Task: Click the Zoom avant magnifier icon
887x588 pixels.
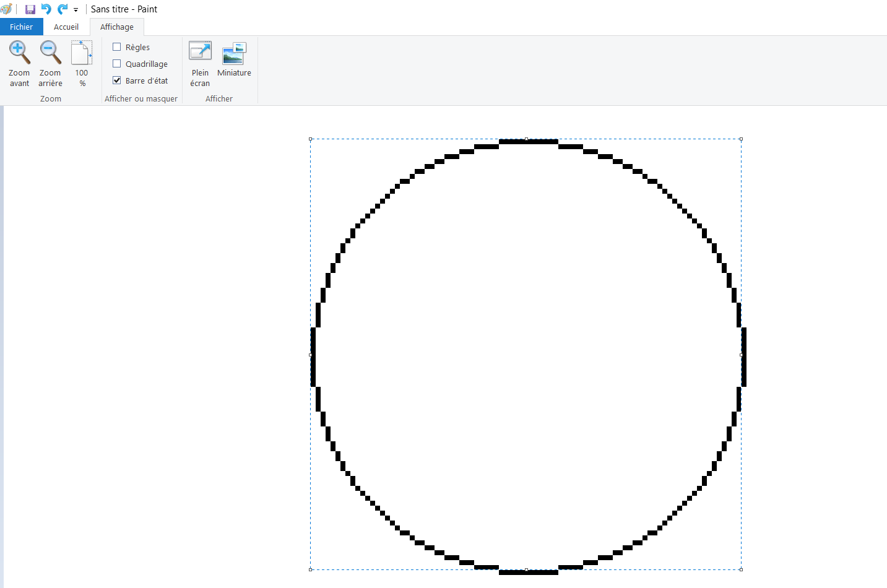Action: pos(19,53)
